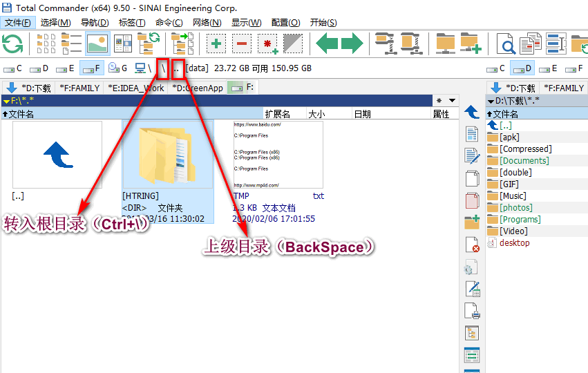
Task: Click the pack files clamp icon
Action: [x=385, y=44]
